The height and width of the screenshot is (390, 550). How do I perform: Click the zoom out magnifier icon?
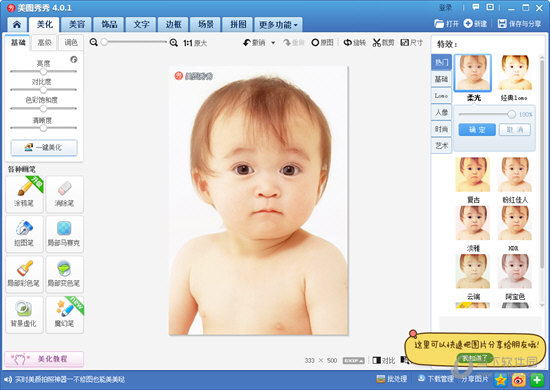coord(93,42)
